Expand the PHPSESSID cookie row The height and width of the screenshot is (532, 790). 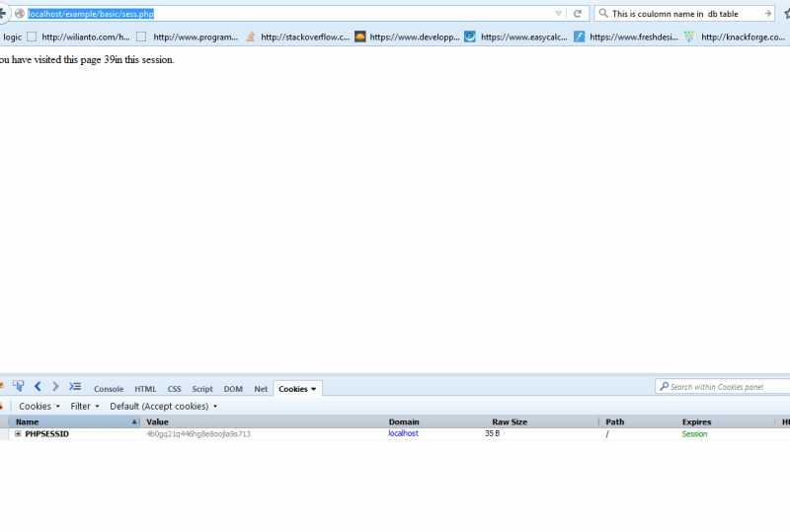tap(18, 433)
